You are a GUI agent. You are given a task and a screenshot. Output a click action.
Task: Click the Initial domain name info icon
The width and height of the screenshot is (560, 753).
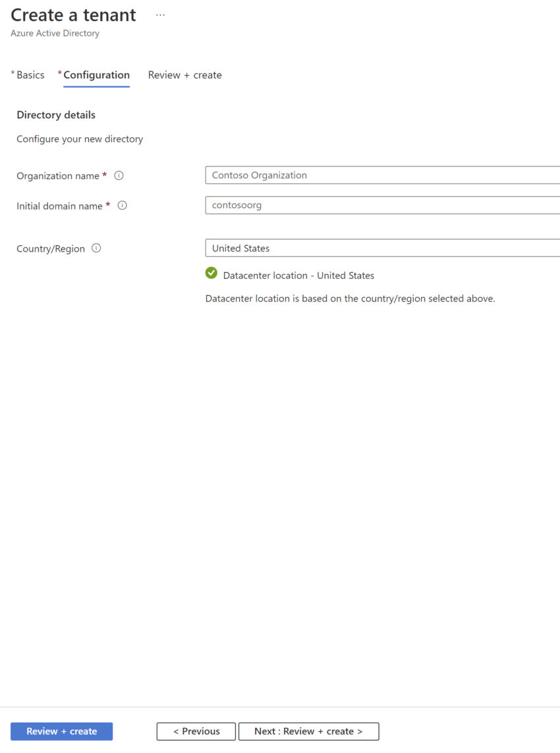[x=122, y=206]
